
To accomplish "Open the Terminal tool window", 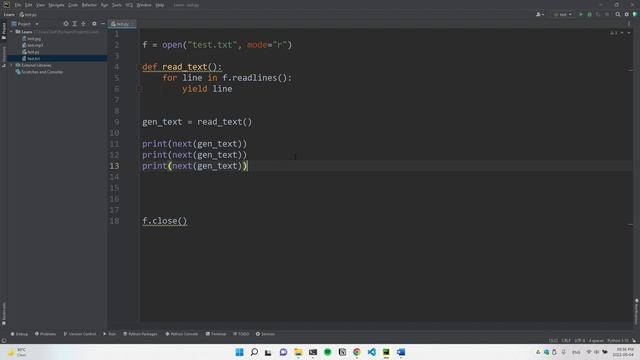I will click(216, 334).
